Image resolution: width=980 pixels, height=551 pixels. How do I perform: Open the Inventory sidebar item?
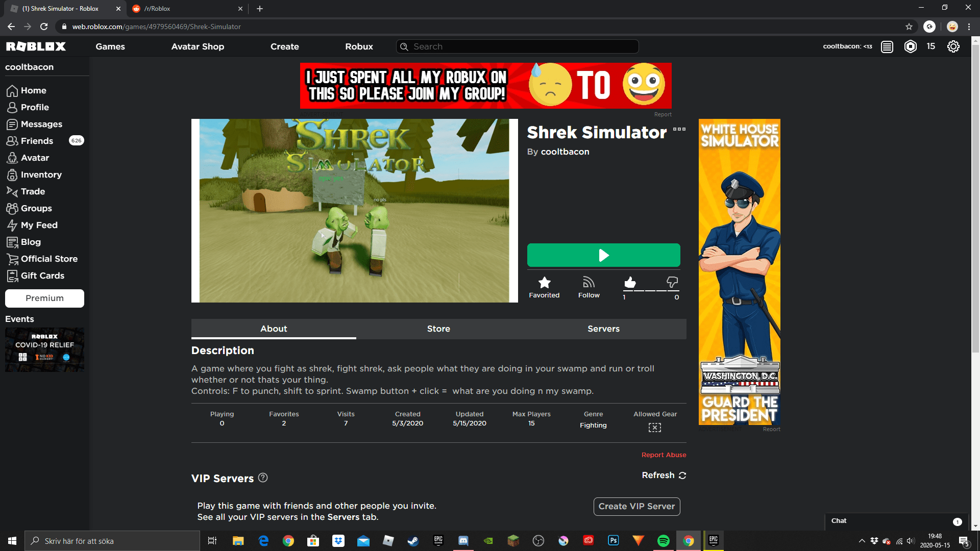pos(40,174)
